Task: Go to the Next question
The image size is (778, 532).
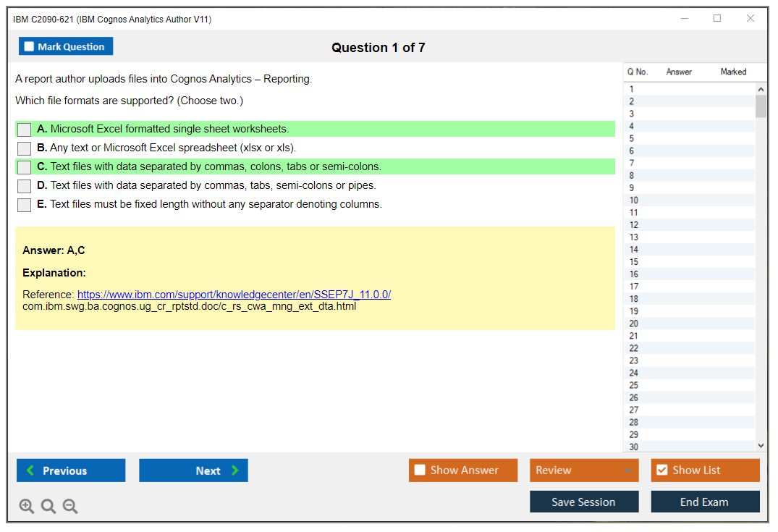Action: click(193, 470)
